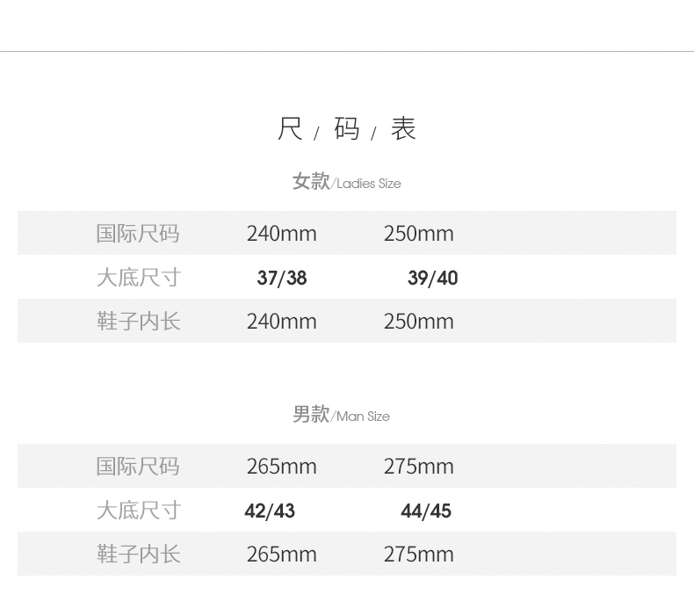Select 265mm in men's 鞋子内长 row
694x616 pixels.
(281, 554)
